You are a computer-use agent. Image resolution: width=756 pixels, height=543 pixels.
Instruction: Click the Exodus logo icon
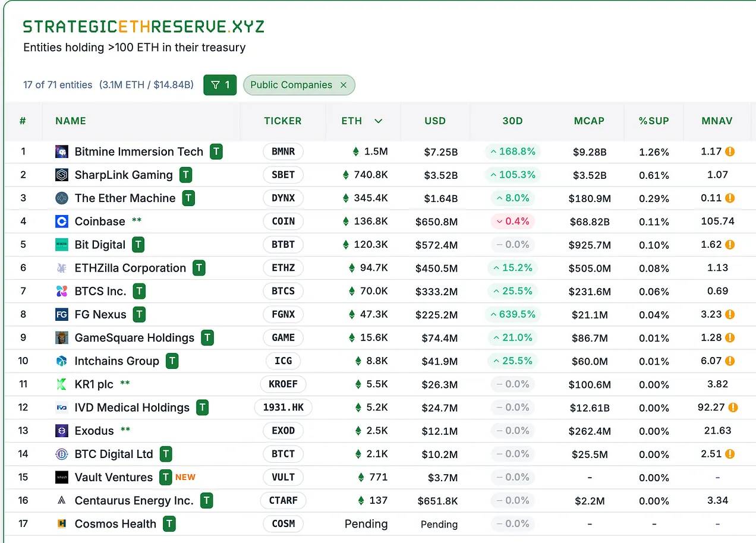click(x=62, y=431)
